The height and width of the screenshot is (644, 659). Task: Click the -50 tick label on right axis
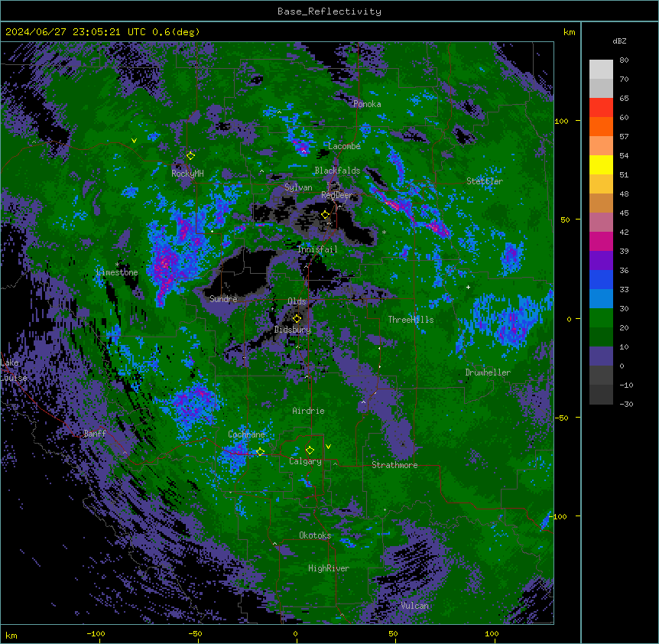[561, 418]
